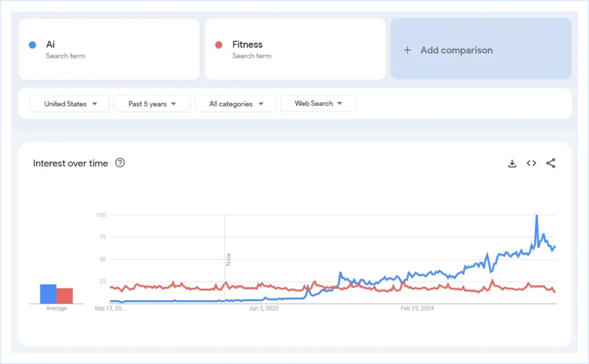Share the Interest over time chart
Image resolution: width=589 pixels, height=364 pixels.
pos(550,163)
